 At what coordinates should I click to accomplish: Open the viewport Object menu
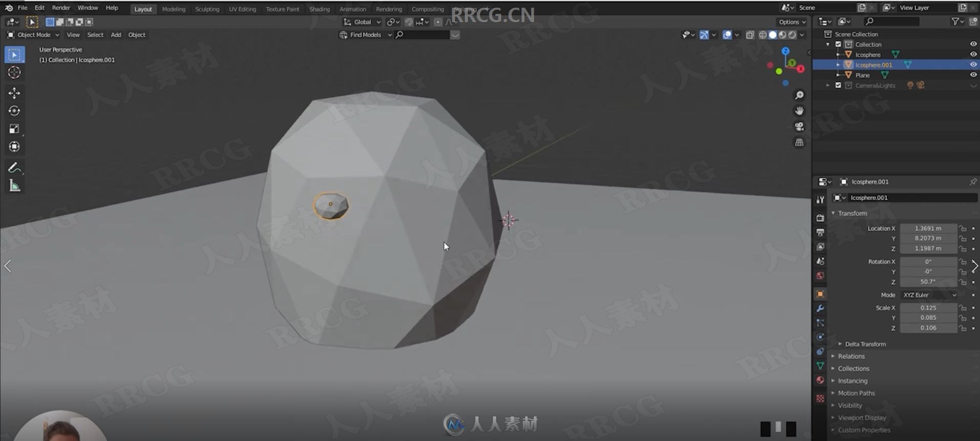pyautogui.click(x=137, y=35)
